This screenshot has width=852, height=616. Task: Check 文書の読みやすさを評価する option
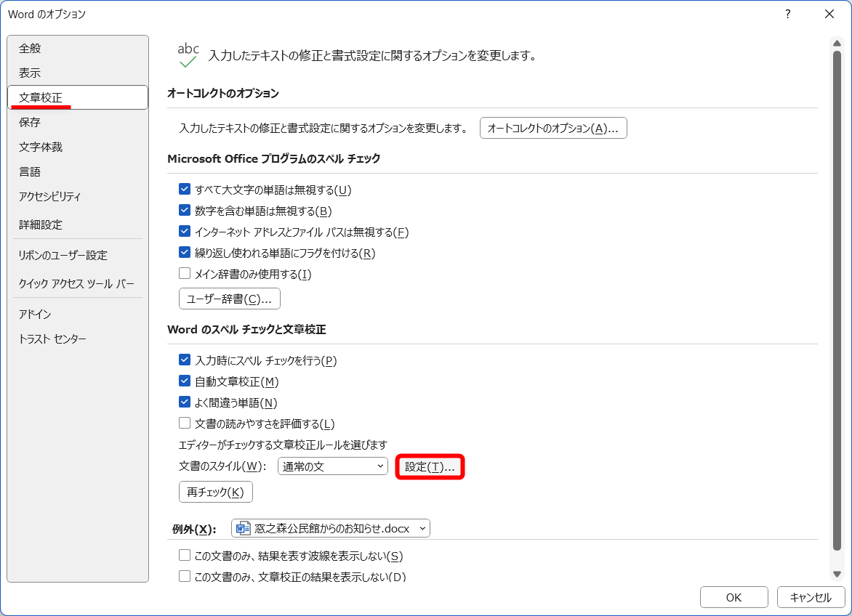pos(184,423)
